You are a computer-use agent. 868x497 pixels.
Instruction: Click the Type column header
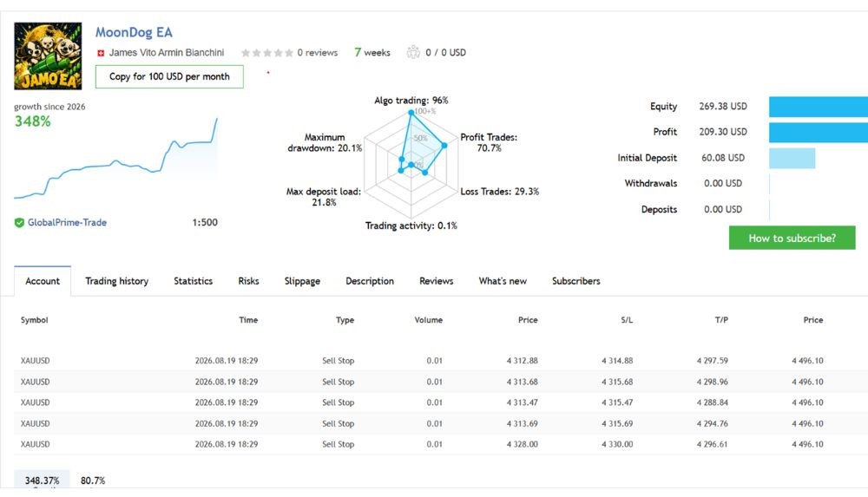[x=345, y=320]
